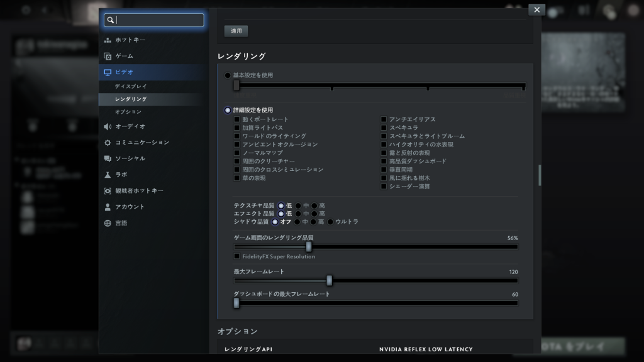Open Communication (コミュニケーション) gear icon

pos(108,143)
